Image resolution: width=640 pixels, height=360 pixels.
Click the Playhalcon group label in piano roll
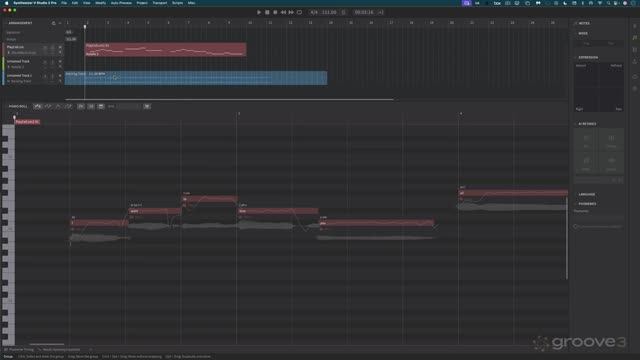click(x=27, y=122)
